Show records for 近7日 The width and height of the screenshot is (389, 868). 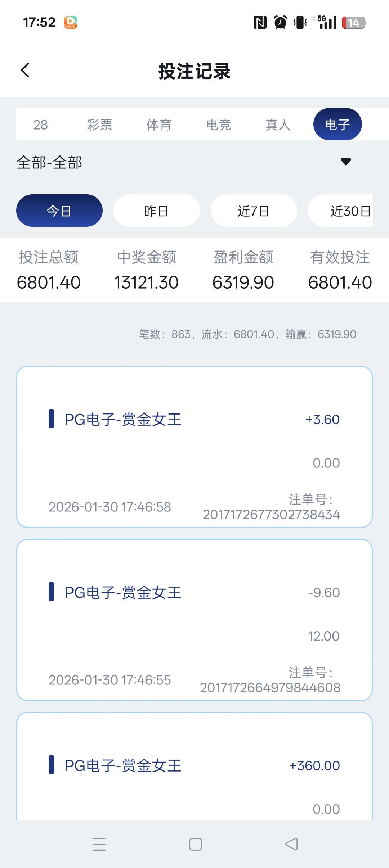pos(254,211)
